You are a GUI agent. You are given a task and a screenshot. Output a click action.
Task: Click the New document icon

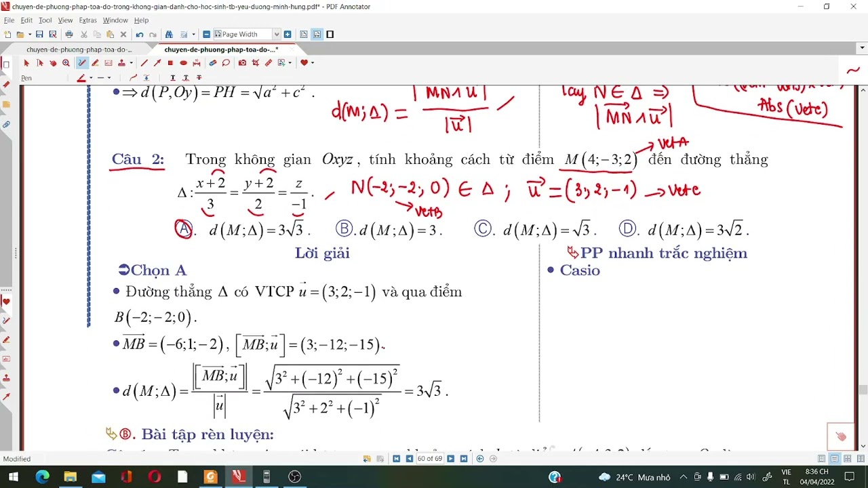(7, 35)
